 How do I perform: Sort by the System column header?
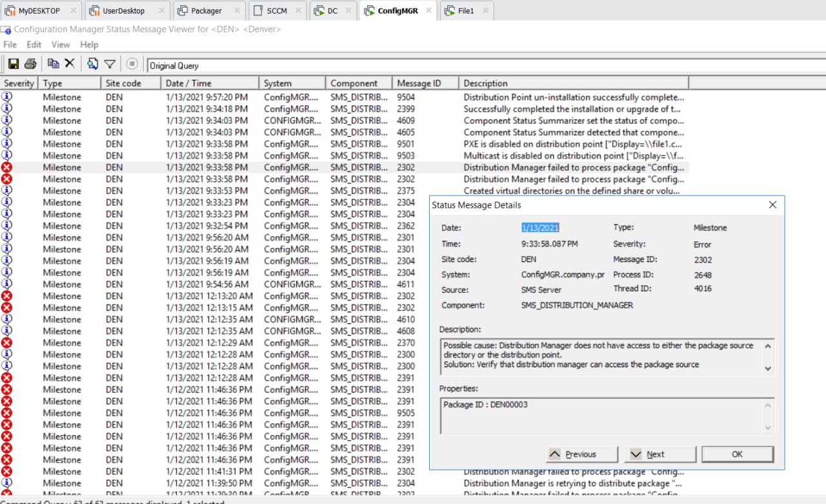[x=292, y=83]
